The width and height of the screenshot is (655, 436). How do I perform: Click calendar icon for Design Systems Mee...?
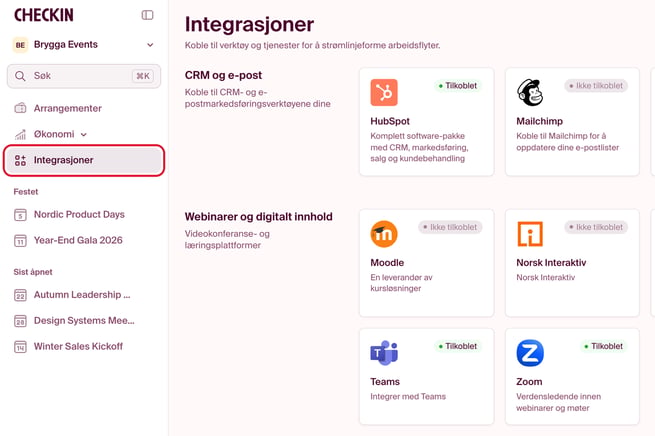click(x=20, y=321)
